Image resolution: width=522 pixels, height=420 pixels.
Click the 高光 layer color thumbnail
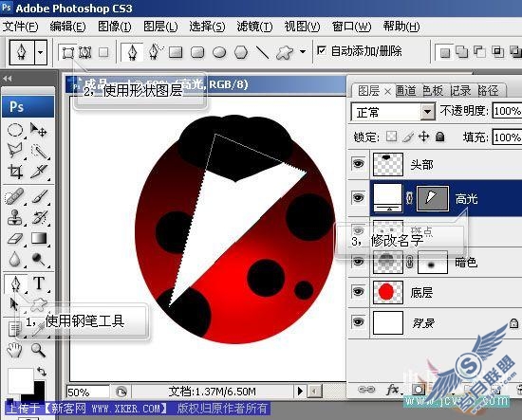pyautogui.click(x=388, y=198)
